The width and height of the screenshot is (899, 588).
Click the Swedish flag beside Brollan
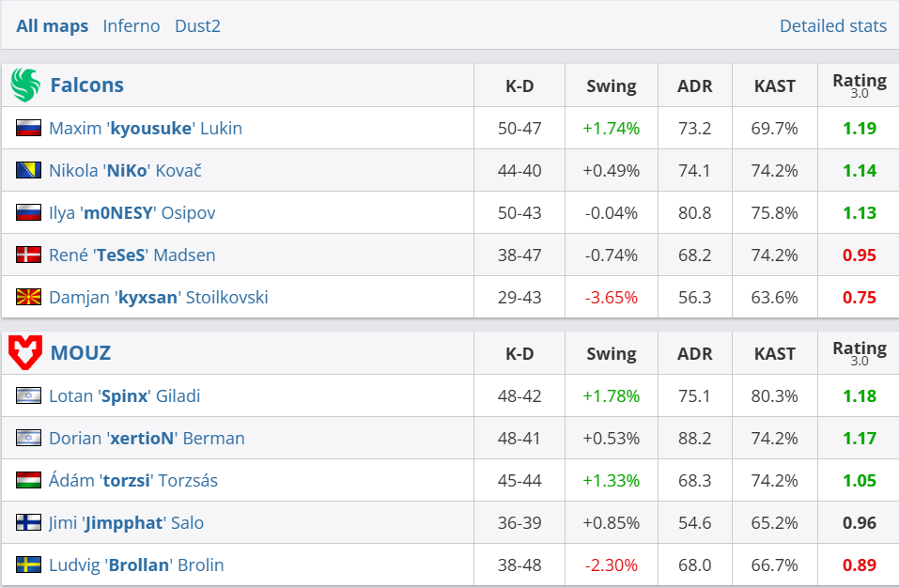28,565
